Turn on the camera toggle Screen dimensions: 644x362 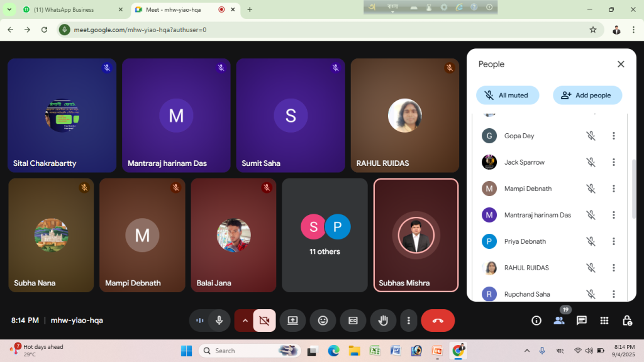tap(264, 321)
